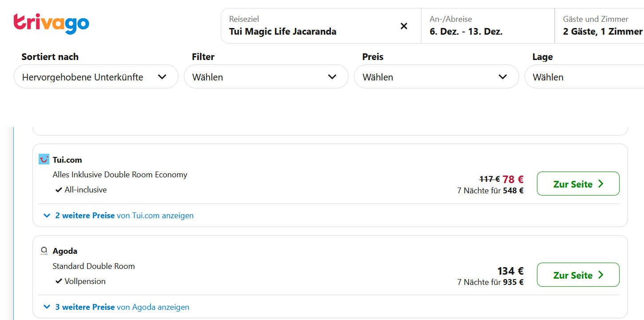Image resolution: width=644 pixels, height=320 pixels.
Task: Show more prices from Agoda link
Action: (x=122, y=307)
